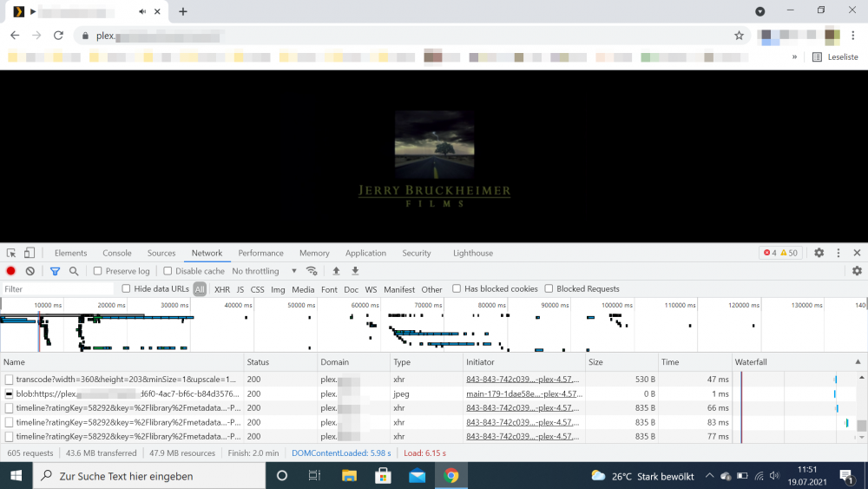Import HAR file upload arrow

point(336,271)
